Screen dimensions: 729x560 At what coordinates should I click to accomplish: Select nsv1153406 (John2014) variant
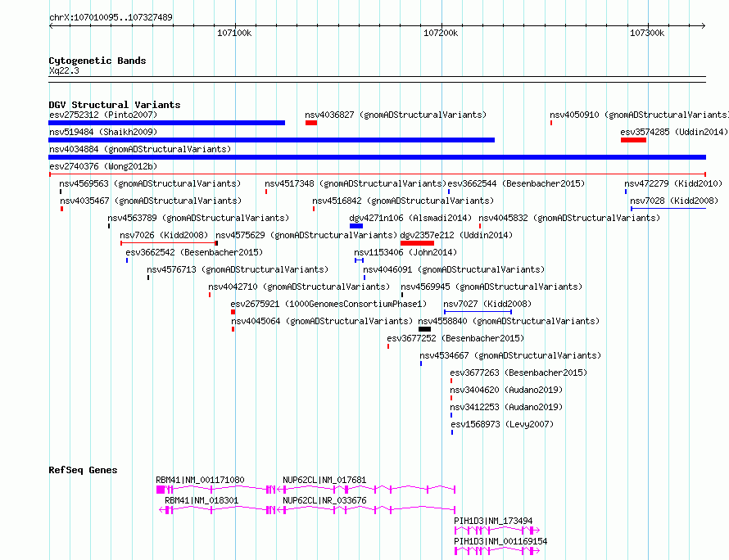405,252
